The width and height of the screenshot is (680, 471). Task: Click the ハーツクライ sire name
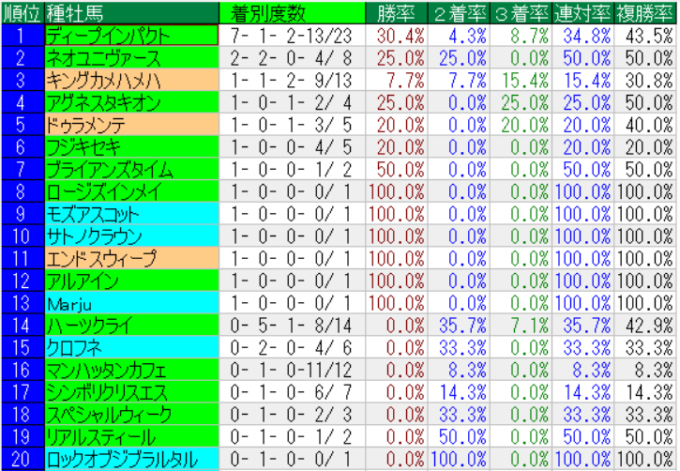pos(131,325)
